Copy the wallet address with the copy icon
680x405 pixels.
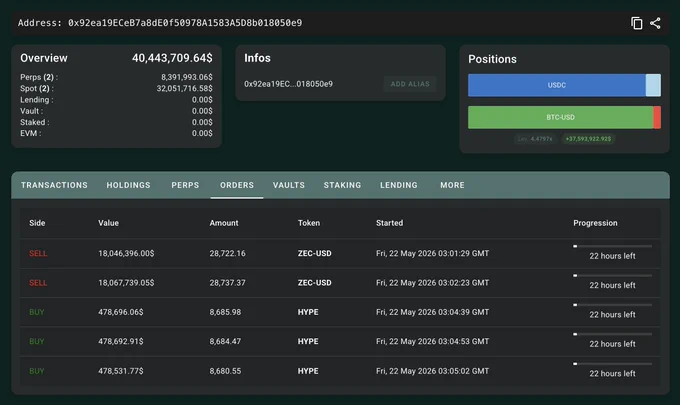(x=637, y=23)
